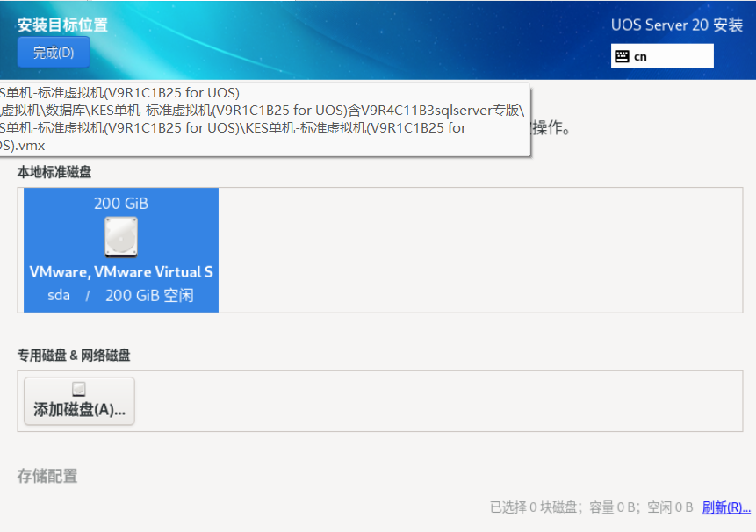
Task: Click the 已选择 0 块磁盘 status summary text
Action: coord(591,507)
